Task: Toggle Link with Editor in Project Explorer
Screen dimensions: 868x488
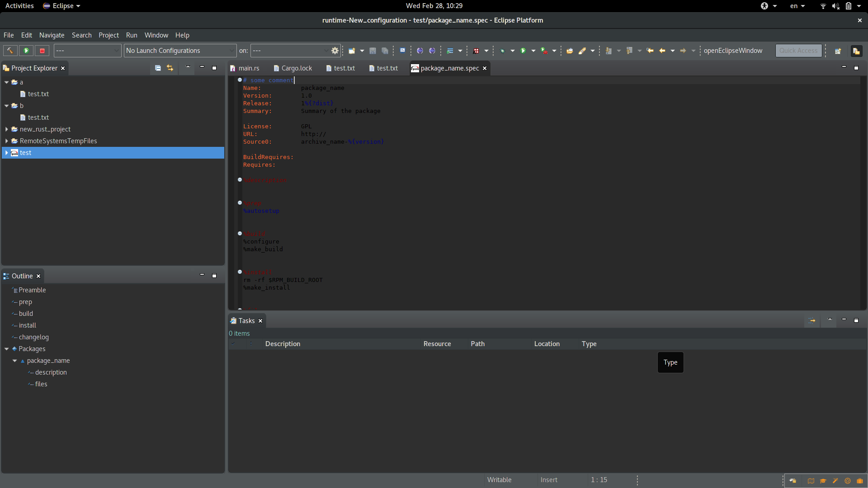Action: [170, 68]
